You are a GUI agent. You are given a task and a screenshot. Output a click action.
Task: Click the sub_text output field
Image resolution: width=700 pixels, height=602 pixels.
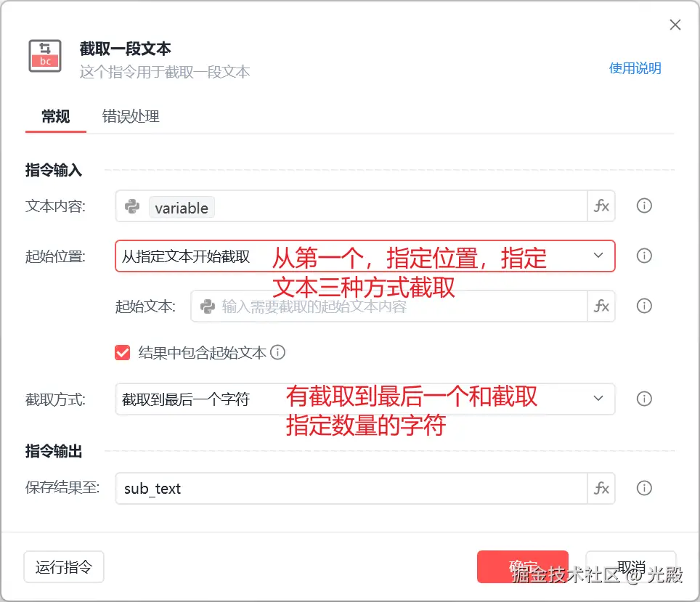[x=351, y=488]
